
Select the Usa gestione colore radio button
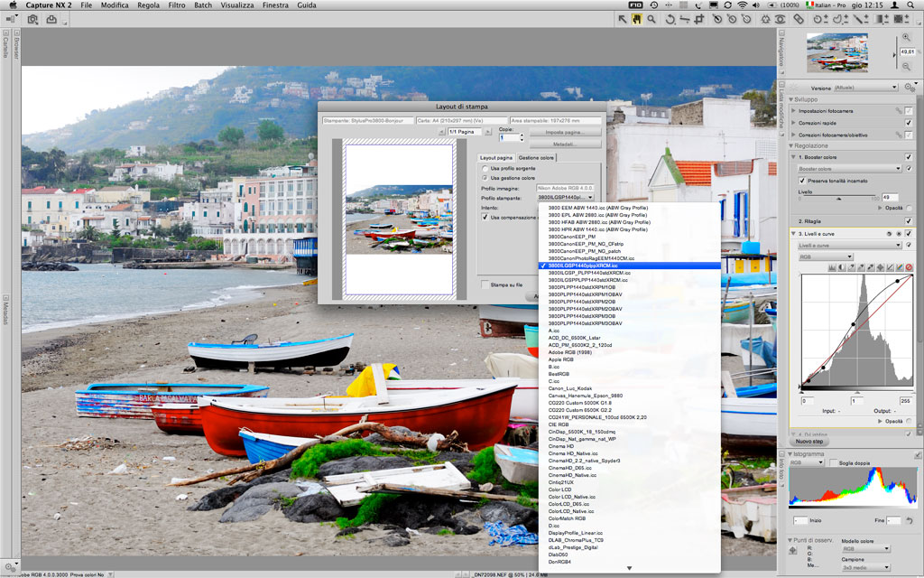(x=485, y=178)
